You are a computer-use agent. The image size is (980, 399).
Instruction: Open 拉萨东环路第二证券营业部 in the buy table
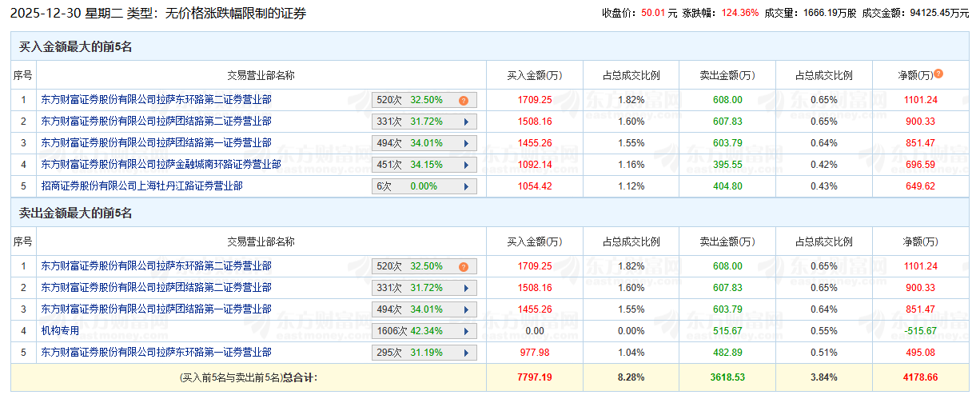click(156, 99)
